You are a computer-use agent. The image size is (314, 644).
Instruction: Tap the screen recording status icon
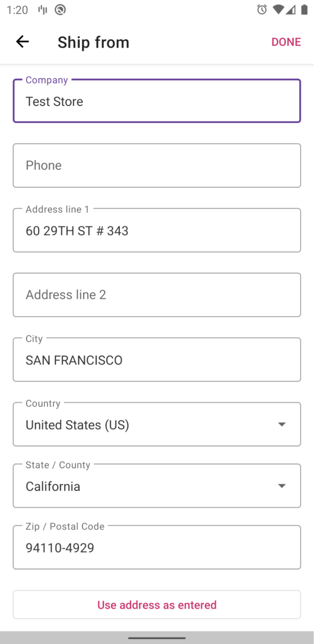click(61, 10)
